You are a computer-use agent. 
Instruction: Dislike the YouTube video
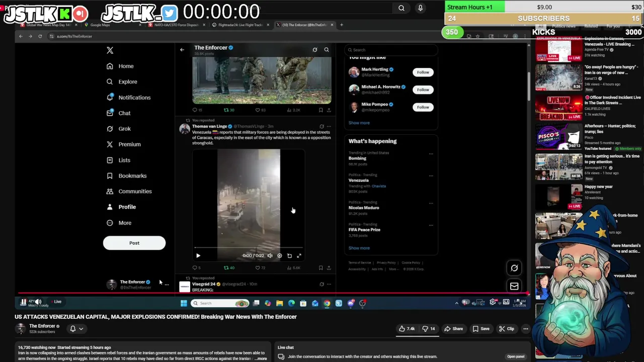click(429, 329)
